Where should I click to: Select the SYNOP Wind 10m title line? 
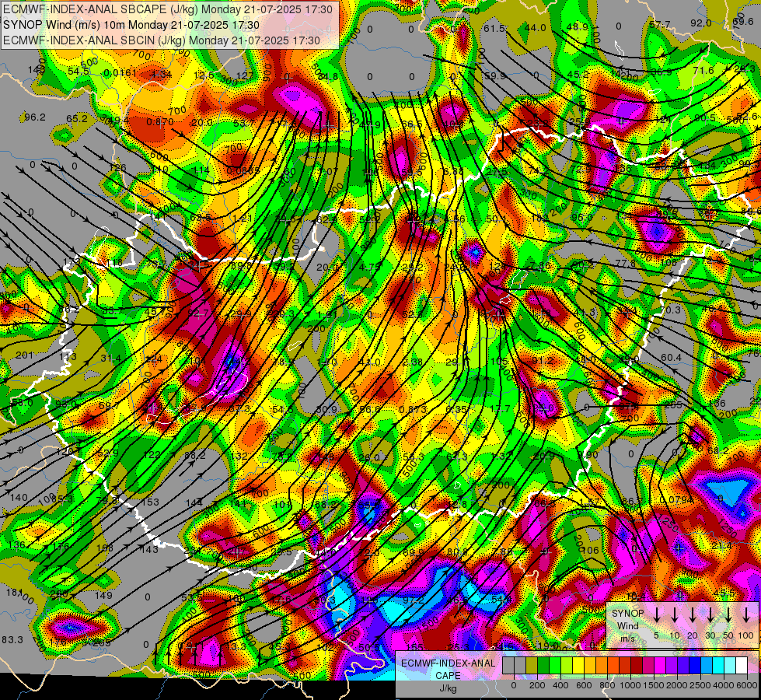click(x=131, y=25)
